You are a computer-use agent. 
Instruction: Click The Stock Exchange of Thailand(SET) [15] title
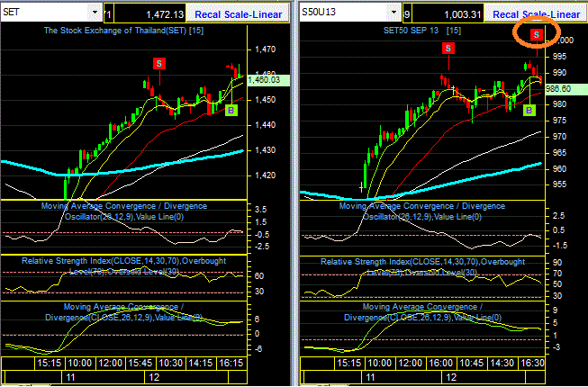pos(123,31)
